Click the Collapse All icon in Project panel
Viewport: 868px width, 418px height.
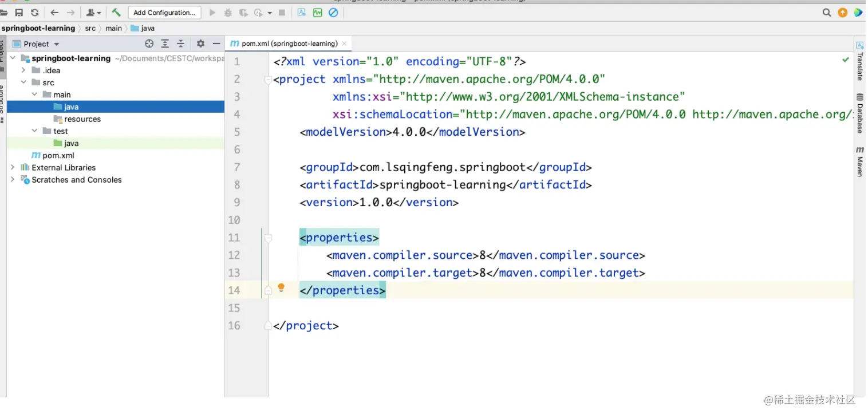(x=181, y=44)
